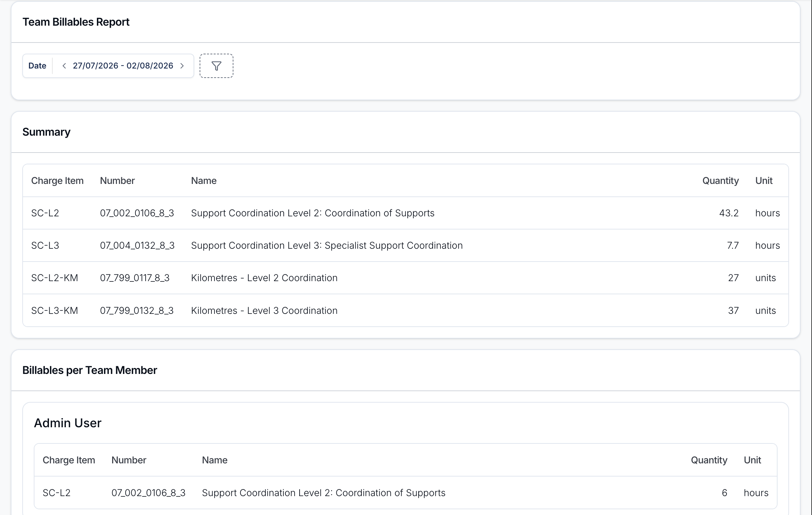Image resolution: width=812 pixels, height=515 pixels.
Task: Select number 07_799_0132_8_3
Action: (x=137, y=310)
